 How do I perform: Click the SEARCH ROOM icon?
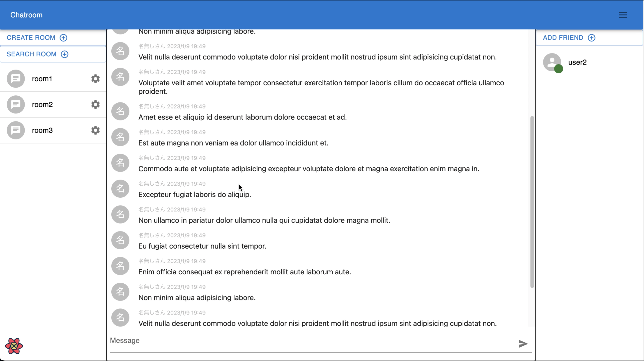(64, 54)
